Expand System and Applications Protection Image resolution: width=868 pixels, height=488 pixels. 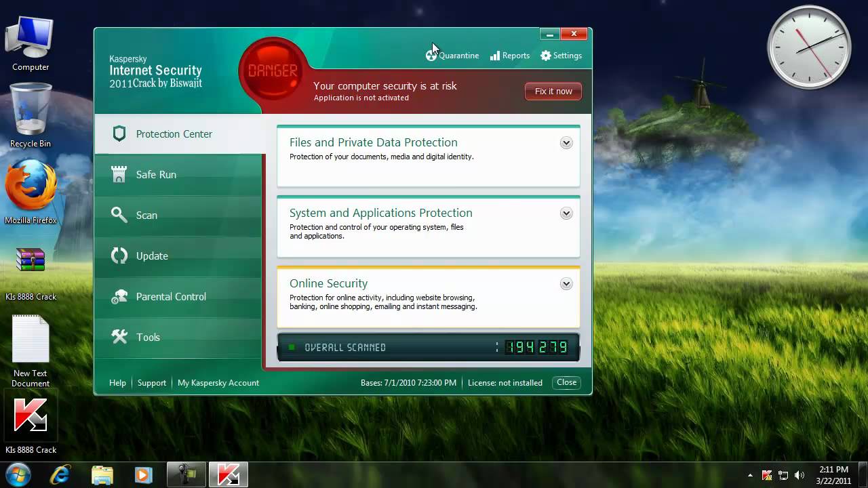tap(566, 213)
